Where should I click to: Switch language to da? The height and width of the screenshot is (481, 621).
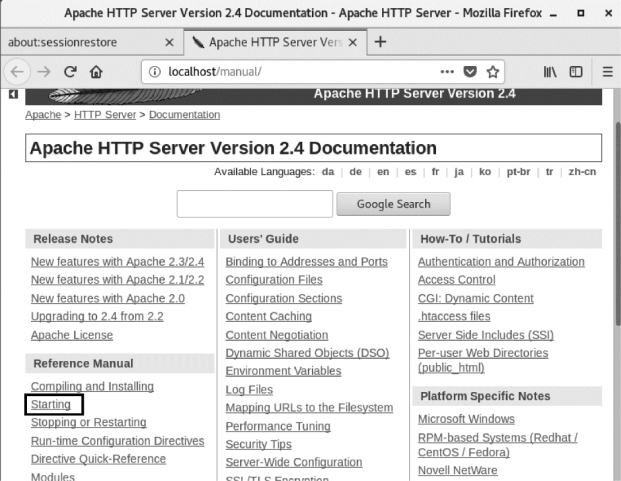tap(328, 172)
